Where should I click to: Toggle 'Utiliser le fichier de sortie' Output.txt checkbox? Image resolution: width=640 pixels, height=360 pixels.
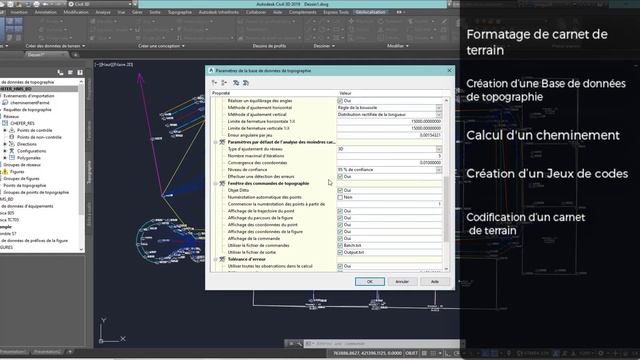[x=340, y=252]
